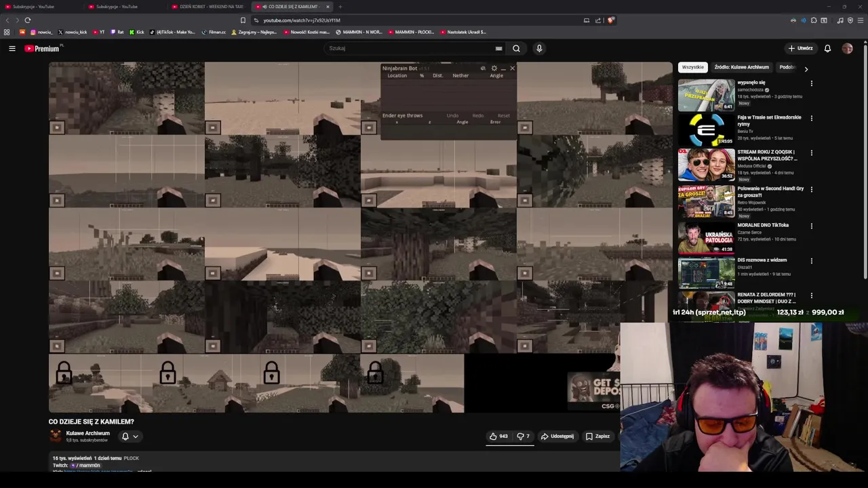Viewport: 868px width, 488px height.
Task: Open the account avatar menu
Action: pyautogui.click(x=847, y=48)
